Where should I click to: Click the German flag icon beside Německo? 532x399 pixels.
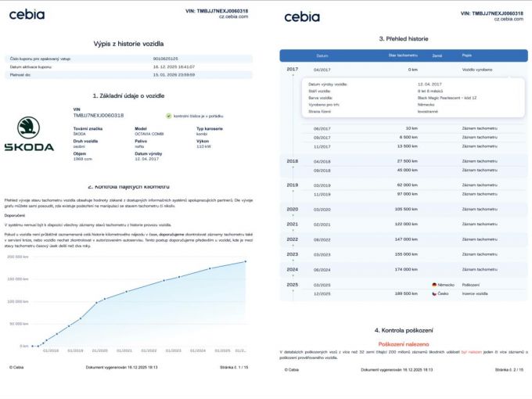[x=435, y=285]
